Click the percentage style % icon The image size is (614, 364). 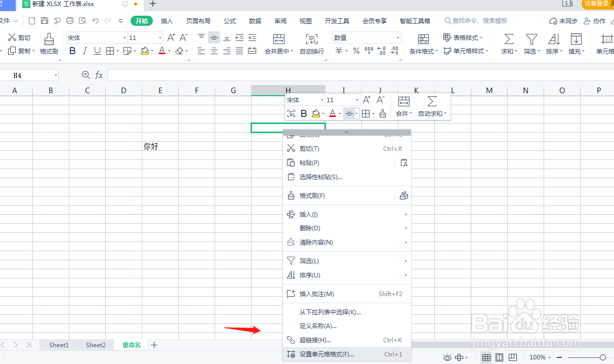point(356,51)
